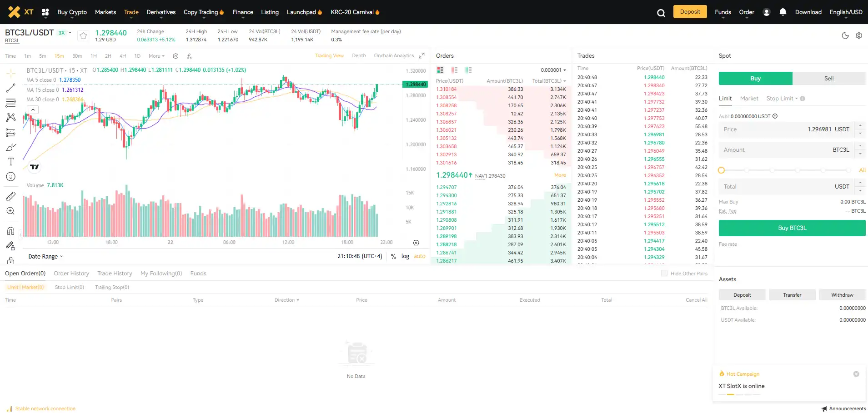
Task: Toggle log scale on chart
Action: pyautogui.click(x=405, y=256)
